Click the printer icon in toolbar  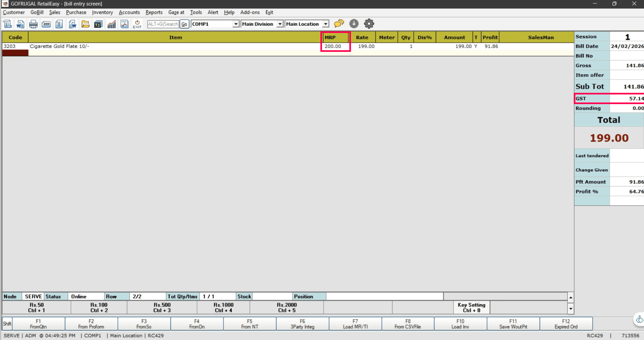(33, 24)
